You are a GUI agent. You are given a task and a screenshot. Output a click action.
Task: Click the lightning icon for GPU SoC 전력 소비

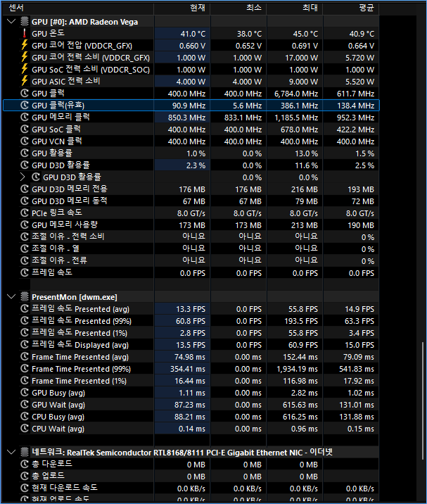coord(25,69)
